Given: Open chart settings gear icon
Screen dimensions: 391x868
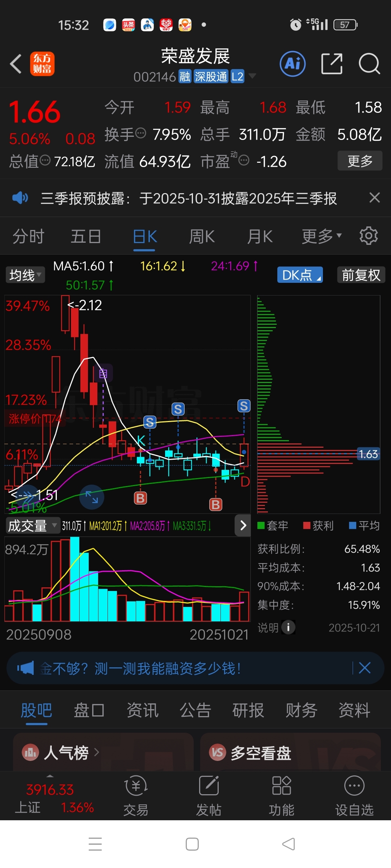Looking at the screenshot, I should click(369, 236).
